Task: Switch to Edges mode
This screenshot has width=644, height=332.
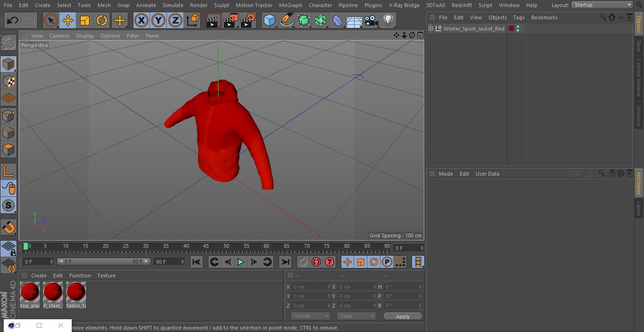Action: [8, 133]
